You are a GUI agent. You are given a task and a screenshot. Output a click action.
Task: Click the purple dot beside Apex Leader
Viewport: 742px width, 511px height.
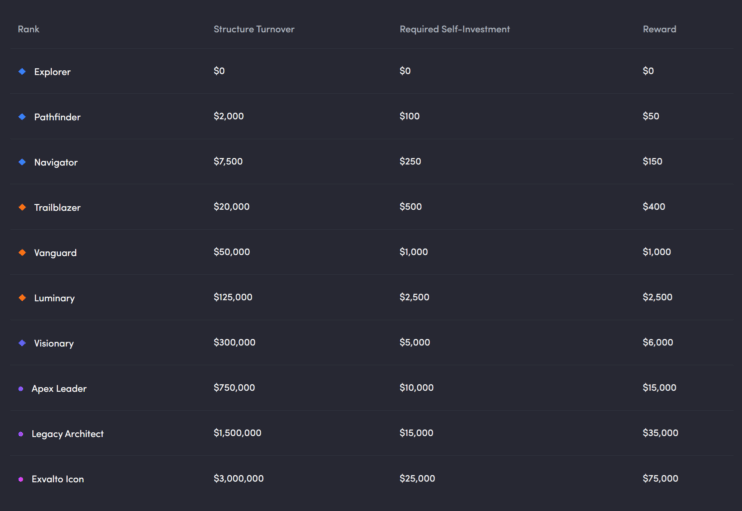[x=21, y=388]
